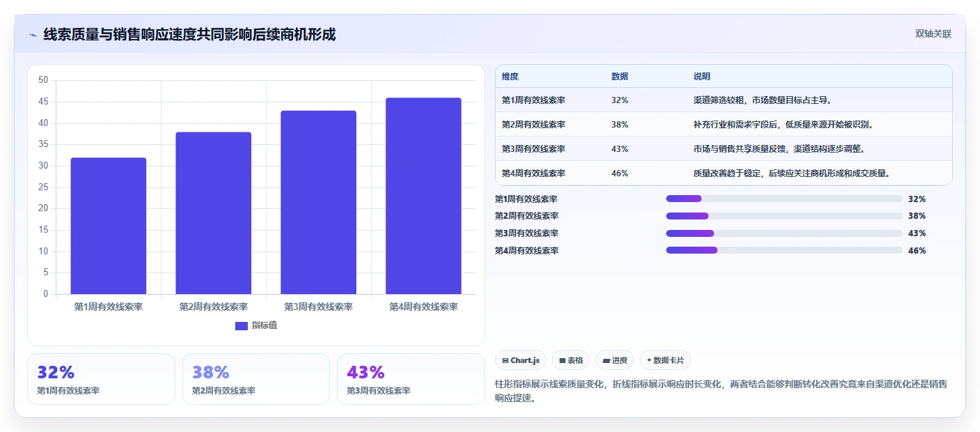
Task: Click the paragraph starting 柱形指标展示线索质量变化
Action: tap(720, 392)
